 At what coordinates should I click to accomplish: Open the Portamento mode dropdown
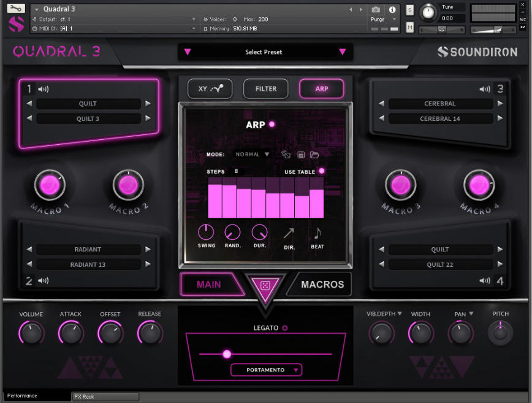(x=265, y=370)
